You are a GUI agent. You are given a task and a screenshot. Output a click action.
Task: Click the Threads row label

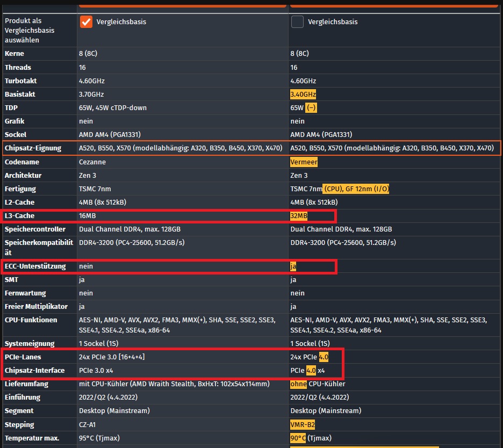[18, 67]
